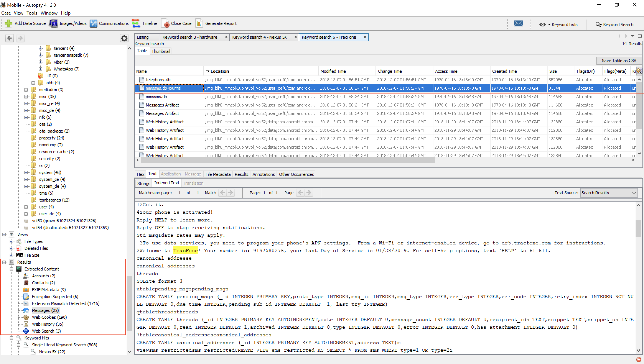Open the Tools menu

click(32, 13)
